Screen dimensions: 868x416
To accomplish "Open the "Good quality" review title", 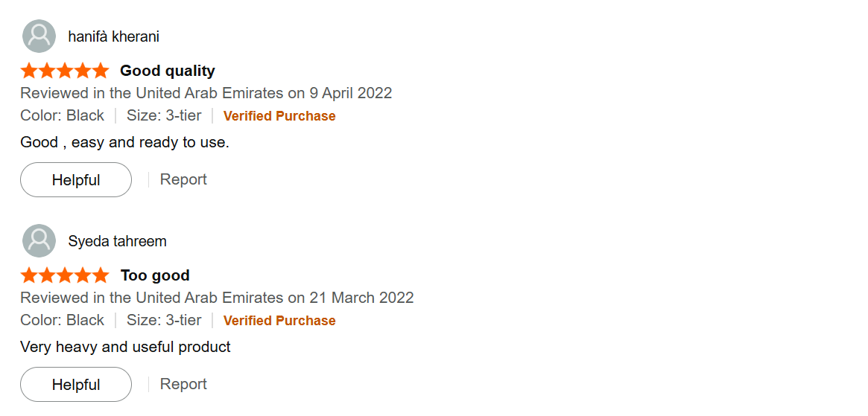I will pyautogui.click(x=167, y=71).
